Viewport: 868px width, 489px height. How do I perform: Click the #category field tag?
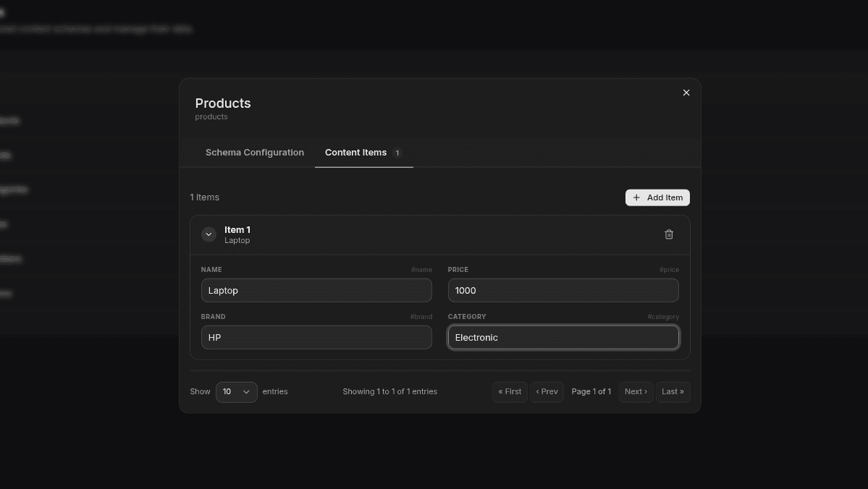(x=663, y=317)
